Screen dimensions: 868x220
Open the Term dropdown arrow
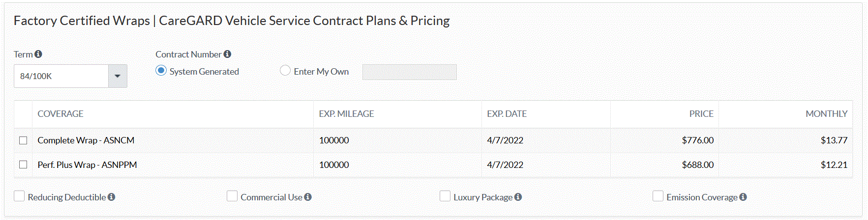pos(118,76)
